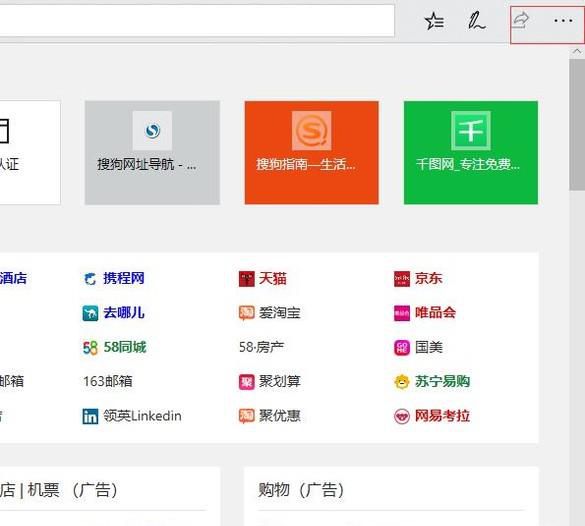The height and width of the screenshot is (526, 585).
Task: Click the Share arrow icon
Action: pyautogui.click(x=521, y=20)
